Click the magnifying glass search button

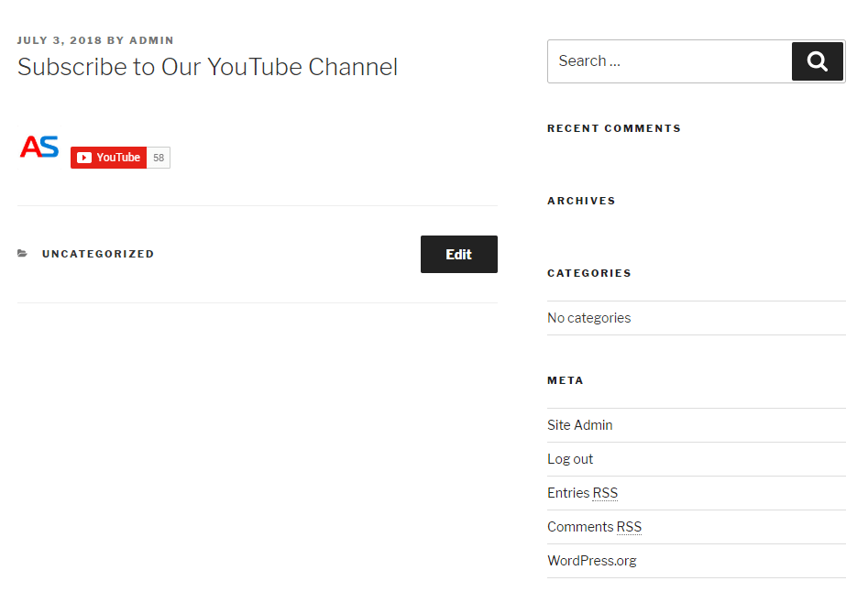click(x=817, y=61)
